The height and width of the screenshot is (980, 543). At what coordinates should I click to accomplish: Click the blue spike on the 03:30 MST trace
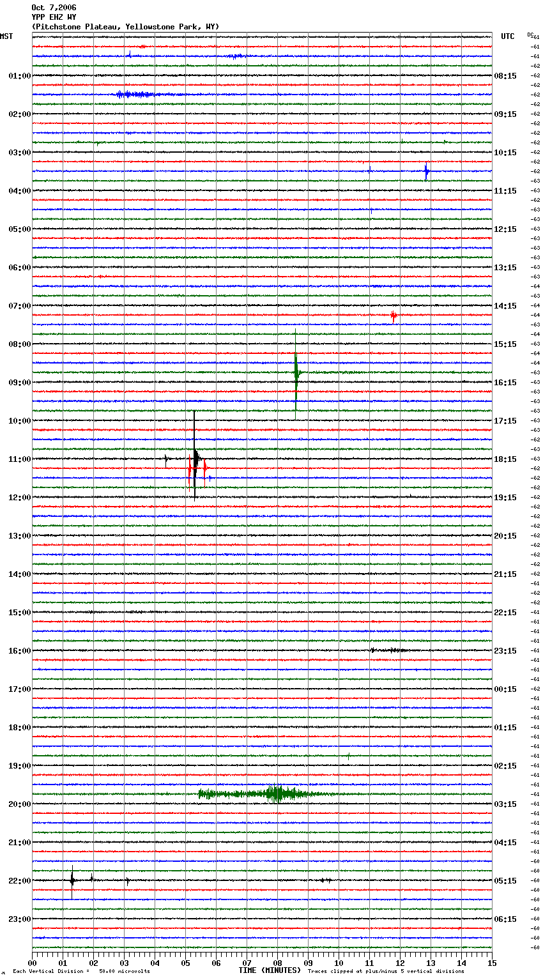tap(426, 171)
